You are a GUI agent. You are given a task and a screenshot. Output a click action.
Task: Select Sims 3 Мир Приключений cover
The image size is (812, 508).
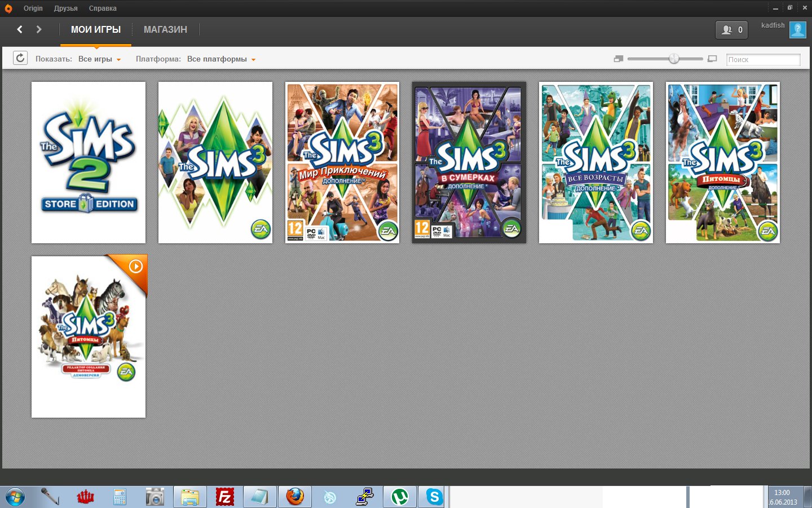click(x=342, y=163)
